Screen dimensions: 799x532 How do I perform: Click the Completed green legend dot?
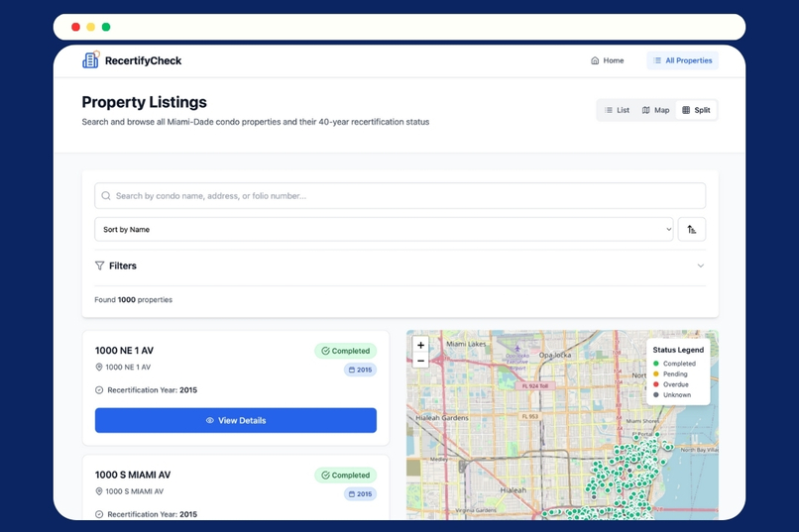[656, 364]
